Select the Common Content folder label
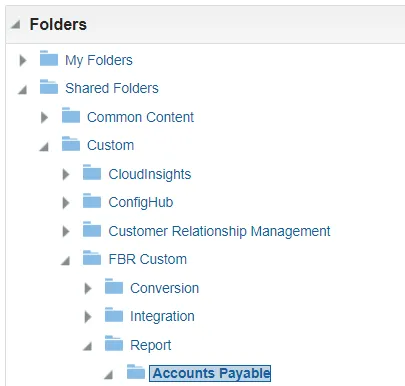 coord(140,117)
